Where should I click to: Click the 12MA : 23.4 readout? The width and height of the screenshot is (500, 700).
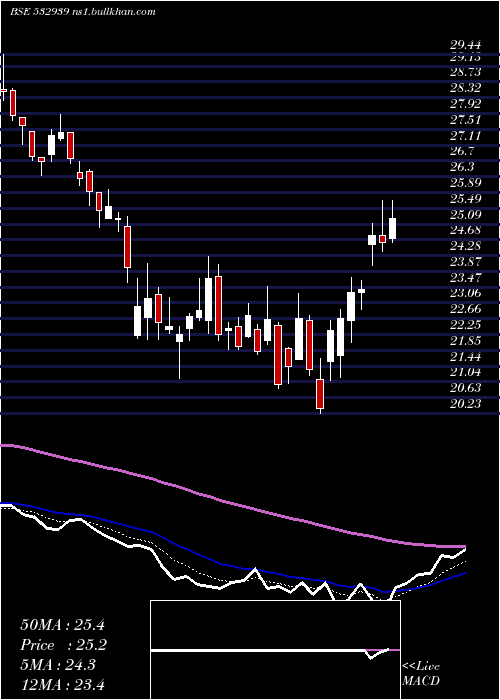click(62, 685)
